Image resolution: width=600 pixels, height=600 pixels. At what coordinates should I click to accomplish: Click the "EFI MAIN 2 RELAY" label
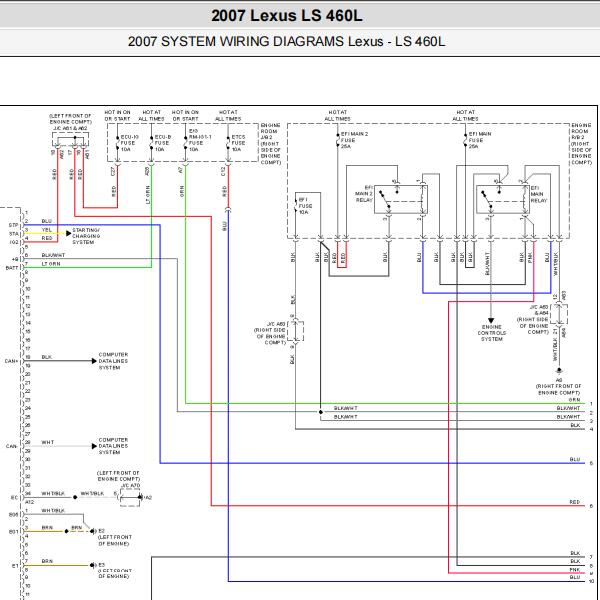tap(364, 193)
